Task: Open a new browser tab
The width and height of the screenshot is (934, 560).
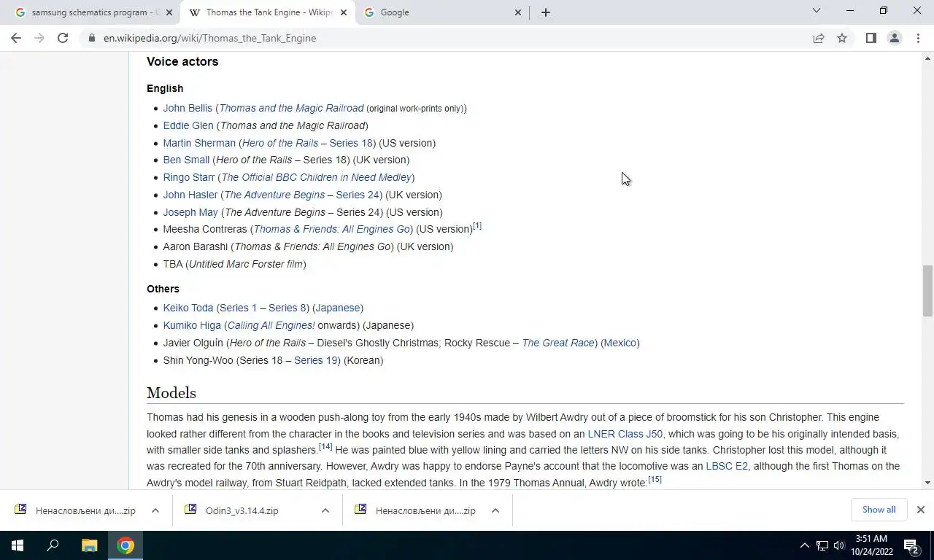Action: (x=545, y=12)
